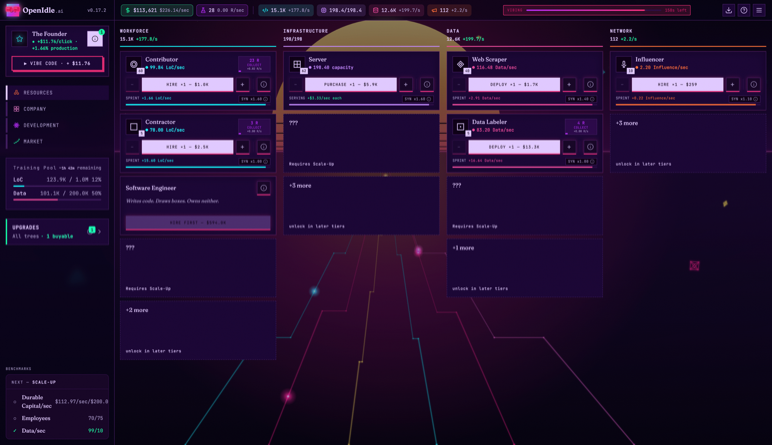
Task: Click Web Scraper SYN x1.40 badge
Action: coord(581,99)
